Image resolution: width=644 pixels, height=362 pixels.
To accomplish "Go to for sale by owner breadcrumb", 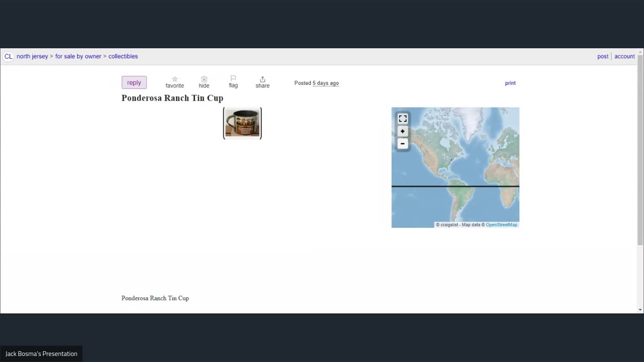I will click(78, 56).
